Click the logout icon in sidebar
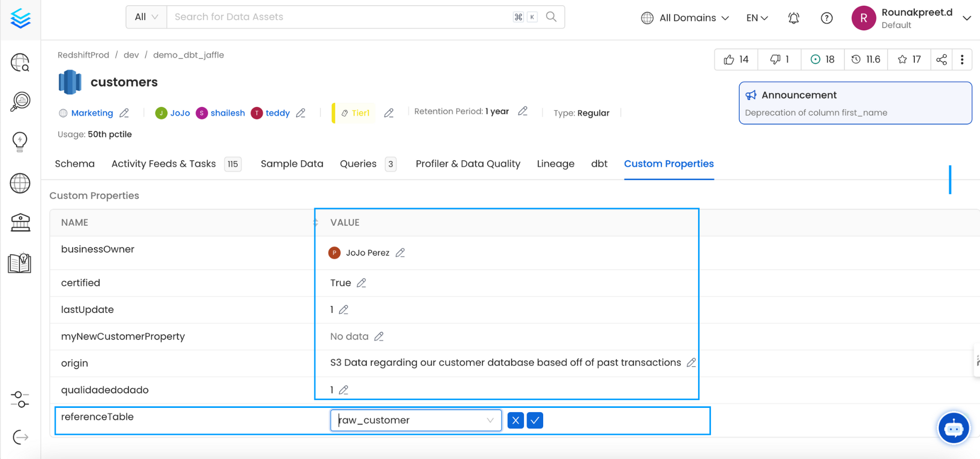Image resolution: width=980 pixels, height=459 pixels. (x=20, y=437)
